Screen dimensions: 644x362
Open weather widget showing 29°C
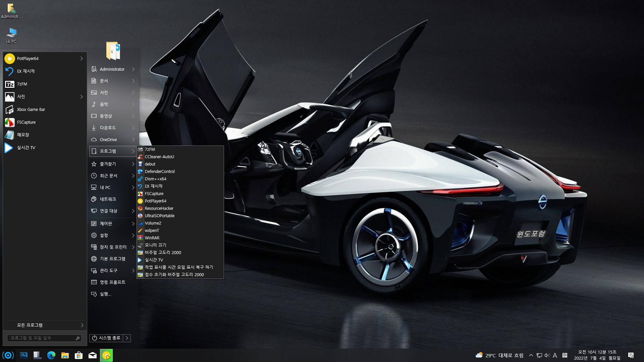point(499,355)
